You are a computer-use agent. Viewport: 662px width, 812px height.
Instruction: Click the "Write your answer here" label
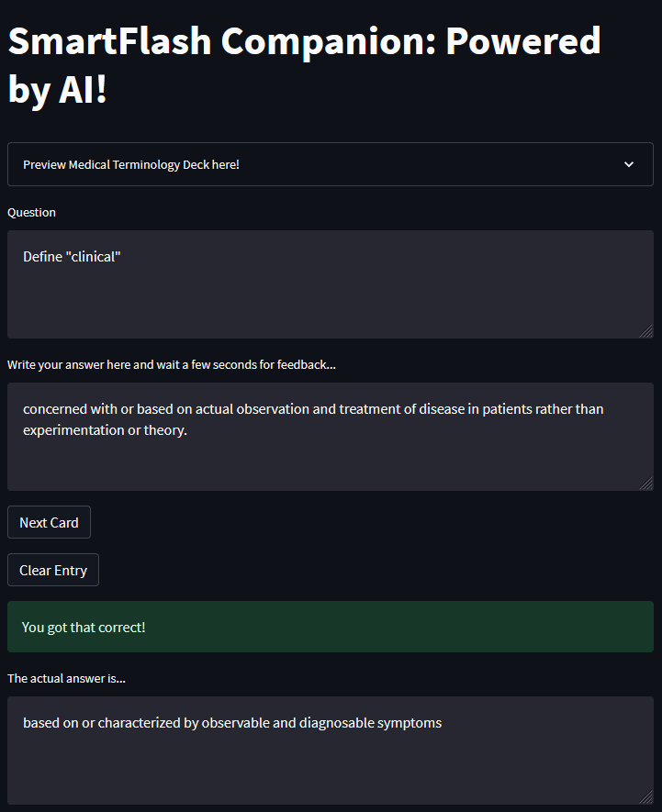coord(172,364)
